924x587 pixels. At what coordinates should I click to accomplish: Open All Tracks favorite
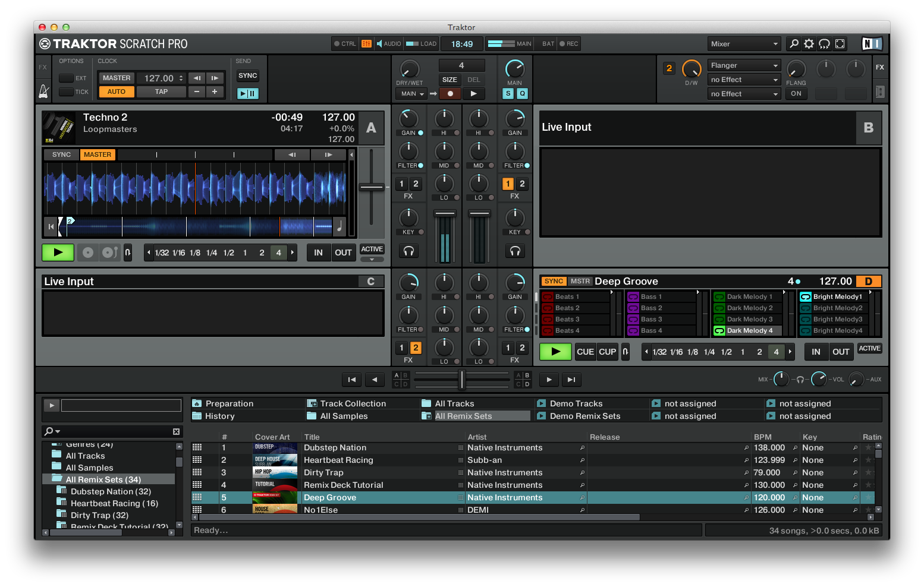[x=455, y=403]
